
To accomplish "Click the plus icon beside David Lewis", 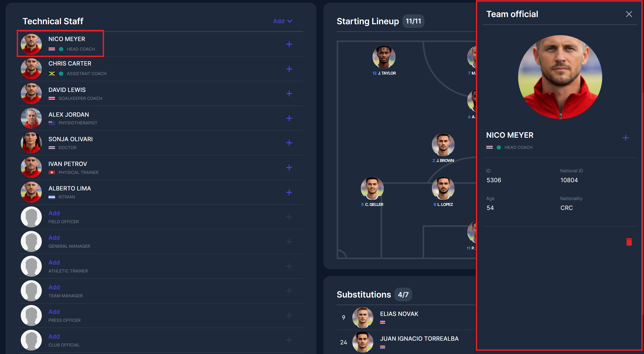I will point(289,93).
